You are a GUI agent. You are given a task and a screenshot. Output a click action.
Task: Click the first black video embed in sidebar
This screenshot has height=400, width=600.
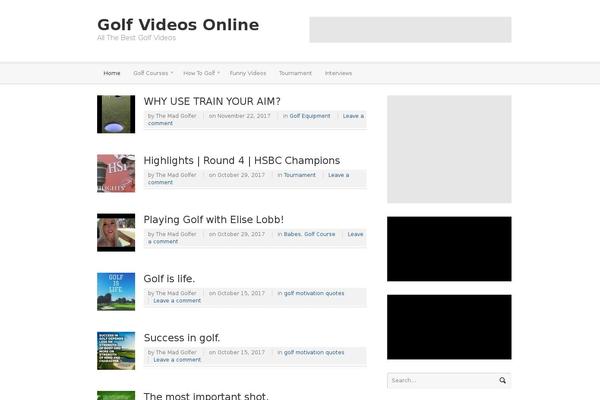coord(449,249)
